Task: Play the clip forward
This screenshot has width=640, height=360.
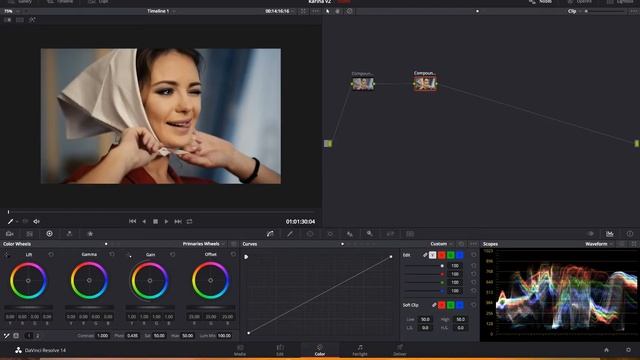Action: (166, 221)
